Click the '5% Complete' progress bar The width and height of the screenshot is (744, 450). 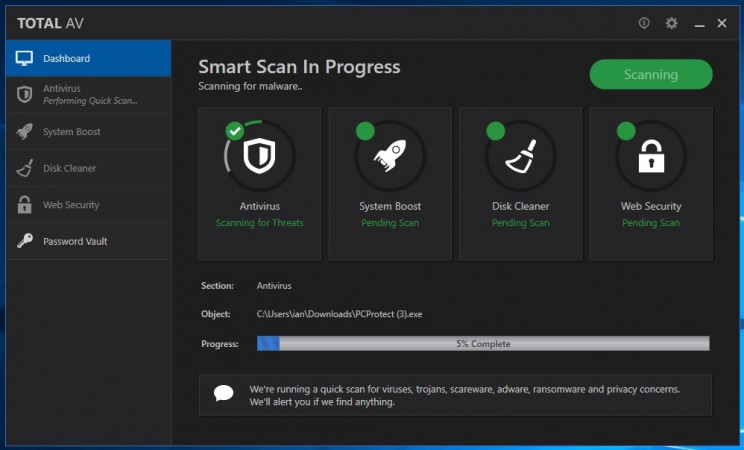tap(483, 343)
